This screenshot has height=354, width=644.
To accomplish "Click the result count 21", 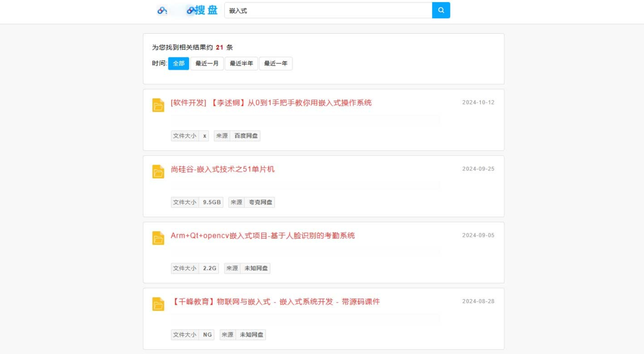I will (220, 47).
